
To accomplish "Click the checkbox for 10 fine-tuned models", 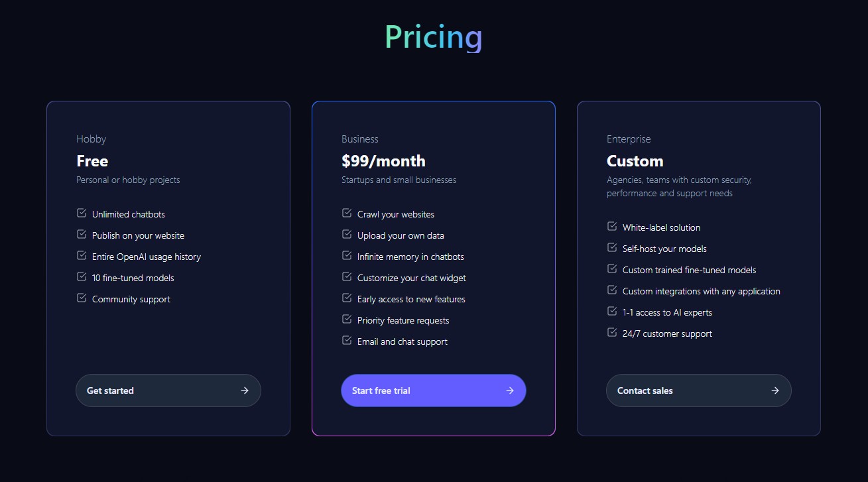I will 82,277.
